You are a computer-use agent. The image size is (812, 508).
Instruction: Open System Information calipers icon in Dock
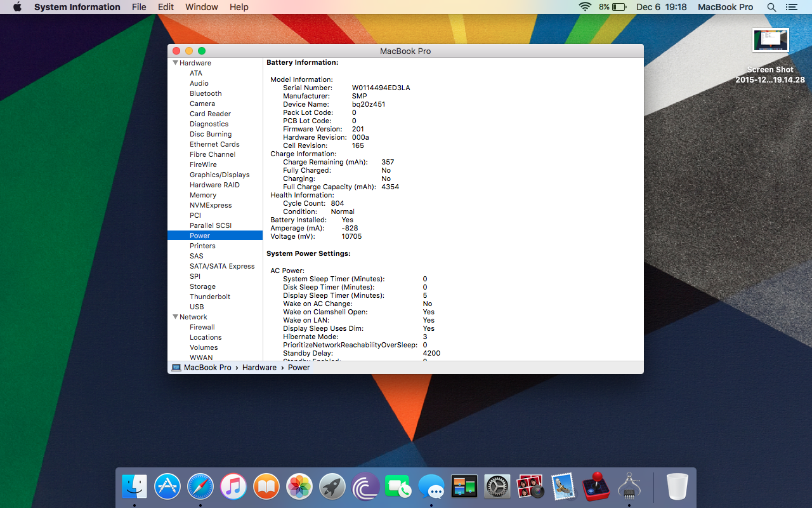pos(629,487)
